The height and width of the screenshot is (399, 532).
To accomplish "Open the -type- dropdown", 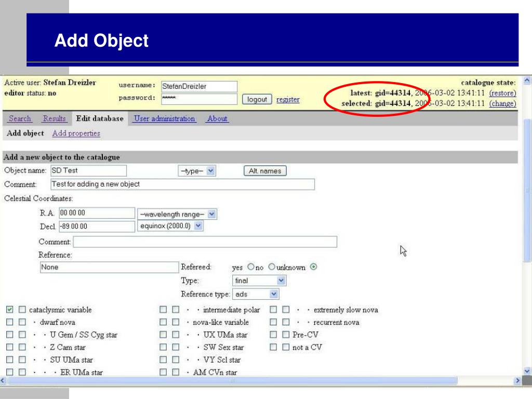I will (x=197, y=170).
